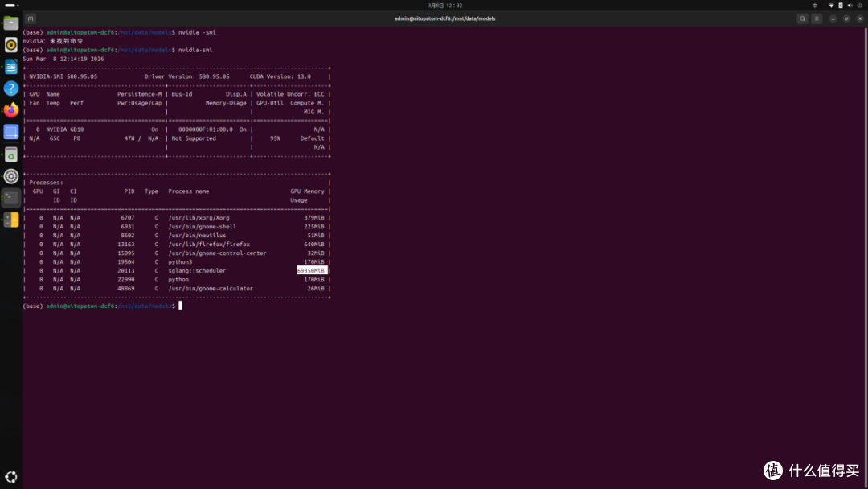Maximize the terminal window
This screenshot has width=868, height=489.
[x=846, y=18]
